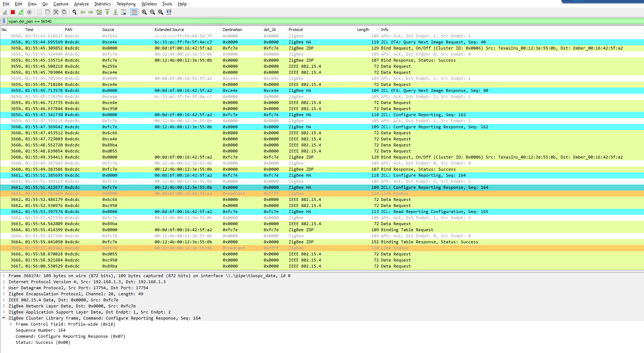Open the capture options dialog
The image size is (644, 353).
point(29,12)
